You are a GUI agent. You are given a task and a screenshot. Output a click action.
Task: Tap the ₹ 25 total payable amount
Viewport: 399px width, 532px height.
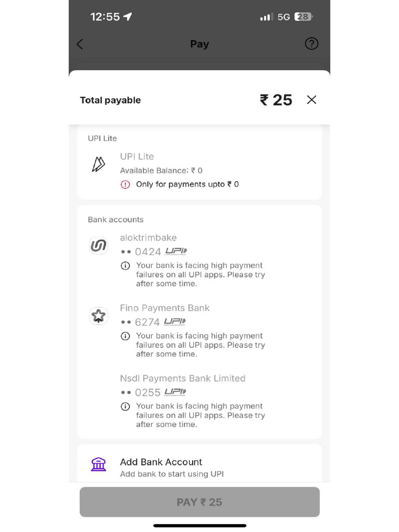276,100
